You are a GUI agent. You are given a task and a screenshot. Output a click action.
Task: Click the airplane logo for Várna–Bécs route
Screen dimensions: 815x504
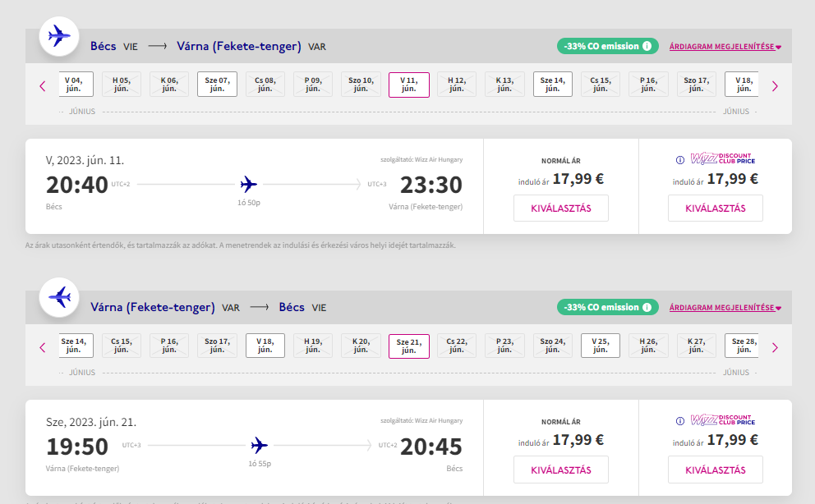point(59,296)
